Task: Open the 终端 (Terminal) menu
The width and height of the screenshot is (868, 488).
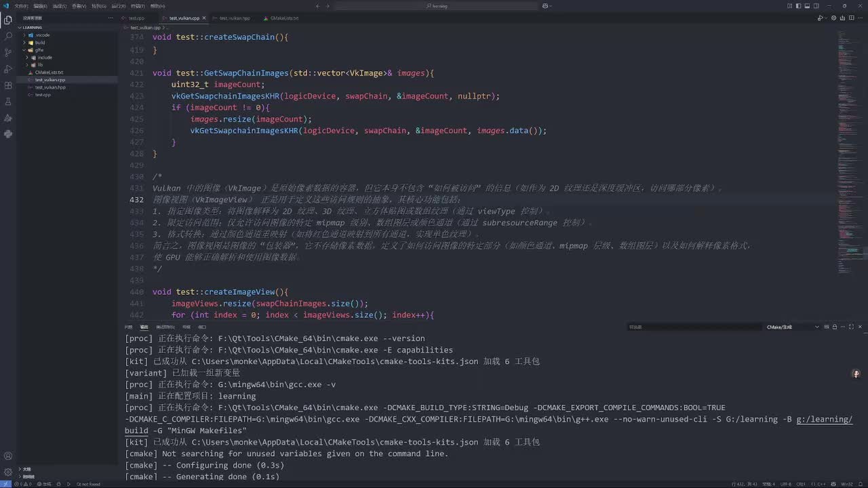Action: 138,6
